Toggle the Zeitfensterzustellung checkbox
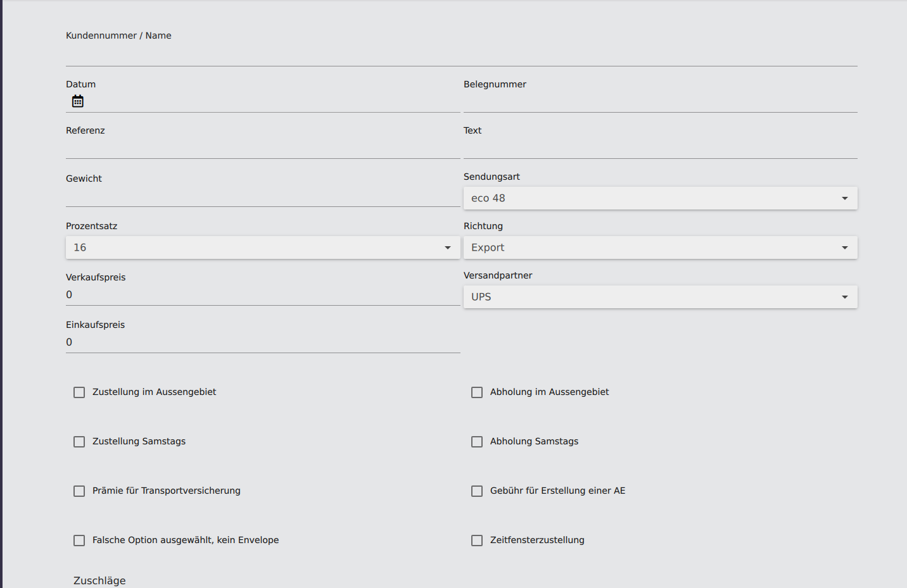This screenshot has height=588, width=907. click(477, 541)
